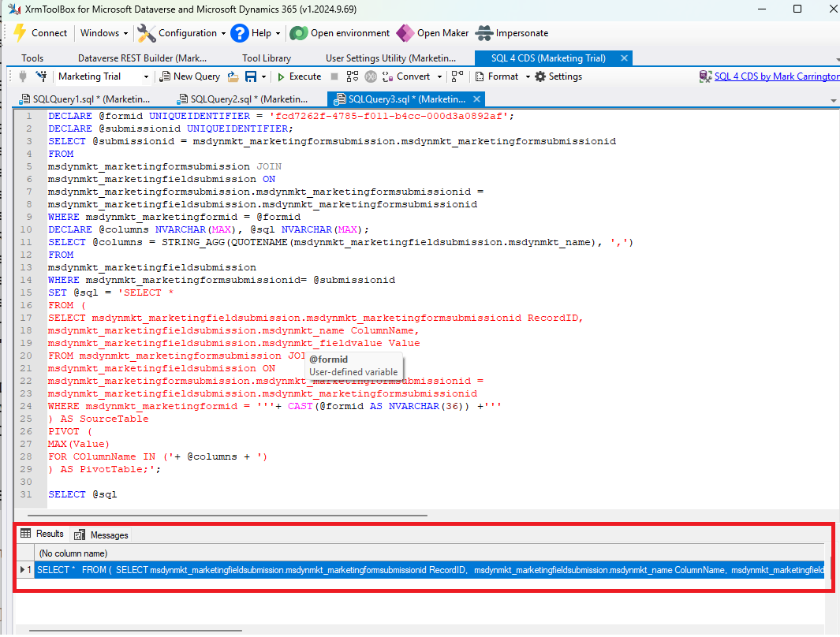Click the save floppy disk icon
The height and width of the screenshot is (637, 840).
coord(251,76)
